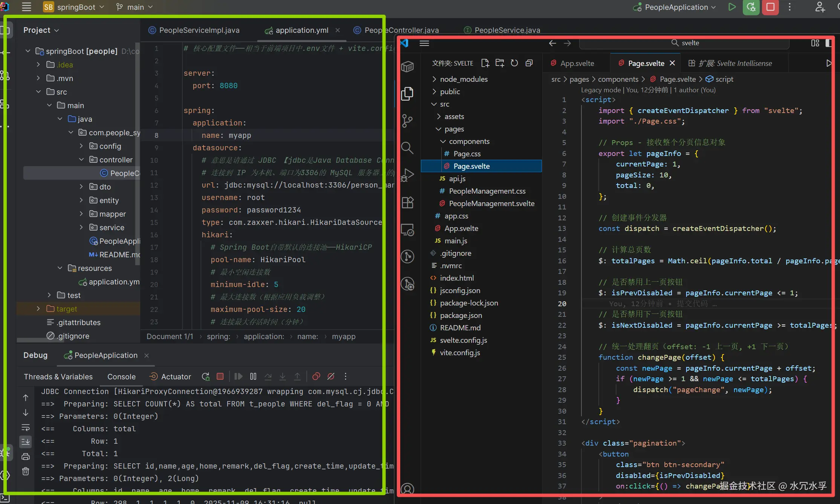The width and height of the screenshot is (840, 504).
Task: Open the main branch dropdown
Action: (x=135, y=7)
